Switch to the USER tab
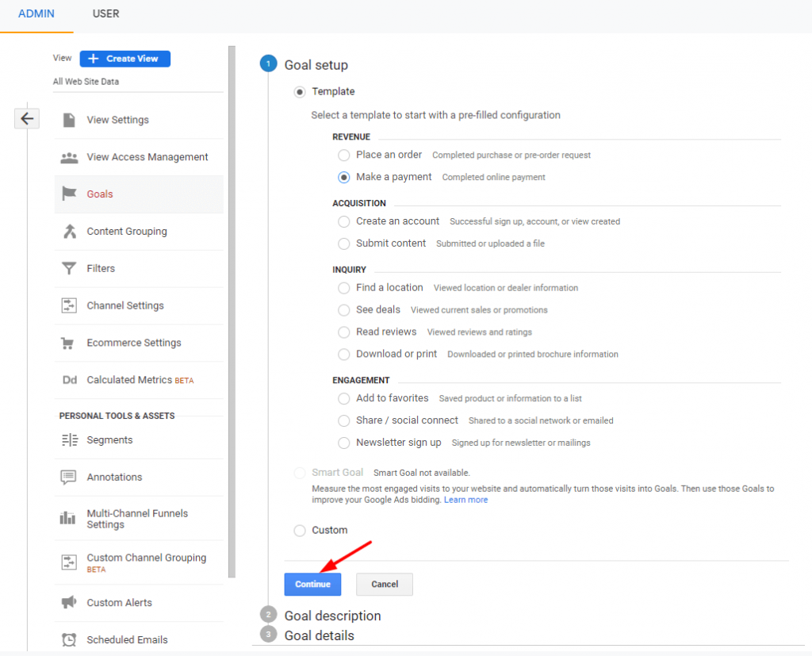 [105, 14]
